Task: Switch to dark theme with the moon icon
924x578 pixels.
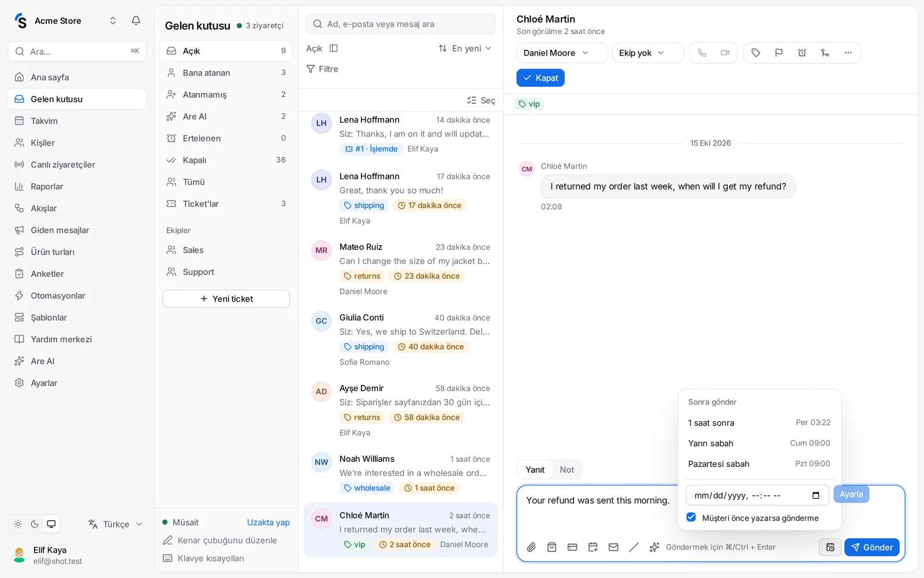Action: [x=35, y=524]
